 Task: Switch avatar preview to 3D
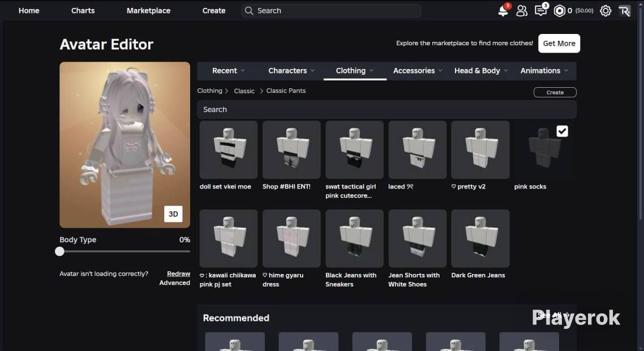click(173, 214)
